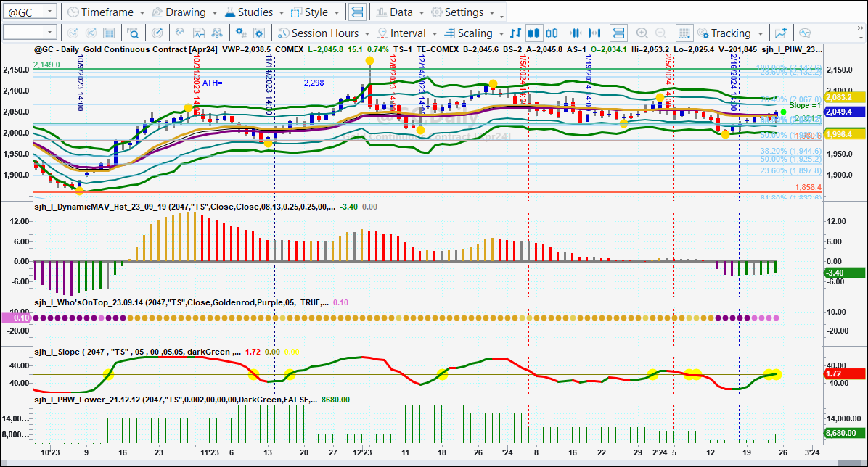Viewport: 868px width, 467px height.
Task: Click the 12'23 date axis label
Action: click(x=362, y=452)
